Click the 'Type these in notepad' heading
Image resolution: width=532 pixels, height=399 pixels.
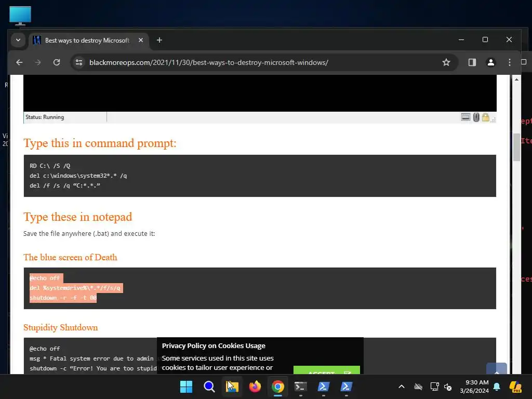pyautogui.click(x=78, y=217)
